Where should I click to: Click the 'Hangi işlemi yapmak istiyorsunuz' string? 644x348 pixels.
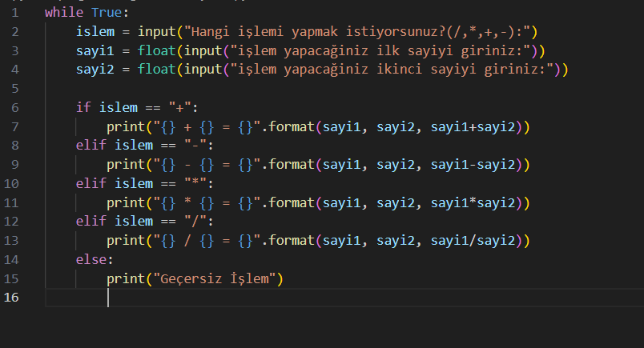point(356,31)
